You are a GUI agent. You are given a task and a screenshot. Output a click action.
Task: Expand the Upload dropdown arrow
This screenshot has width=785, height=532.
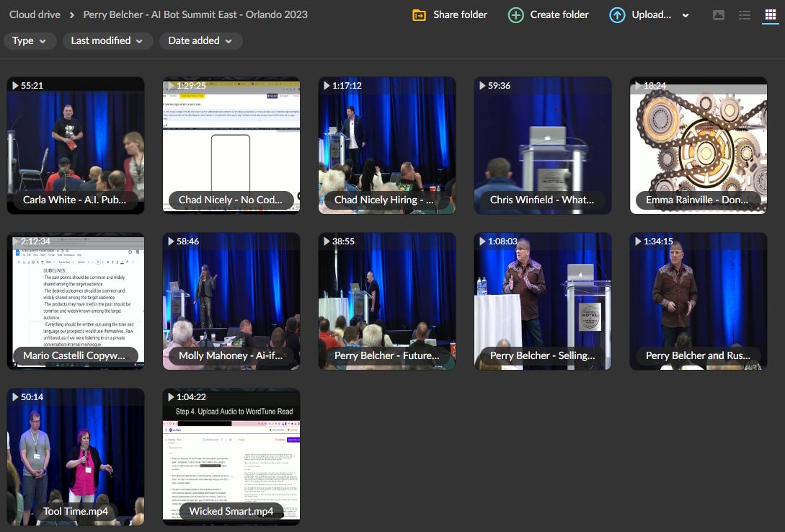(x=686, y=15)
